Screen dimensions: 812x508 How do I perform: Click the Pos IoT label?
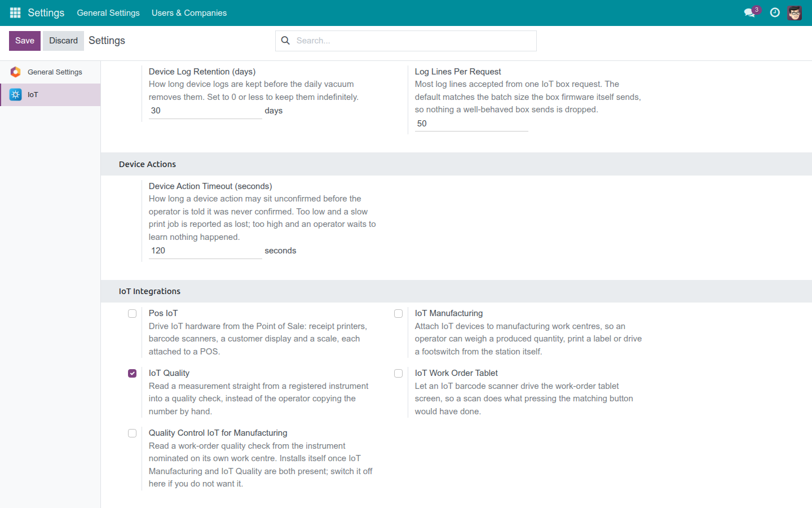pos(163,313)
